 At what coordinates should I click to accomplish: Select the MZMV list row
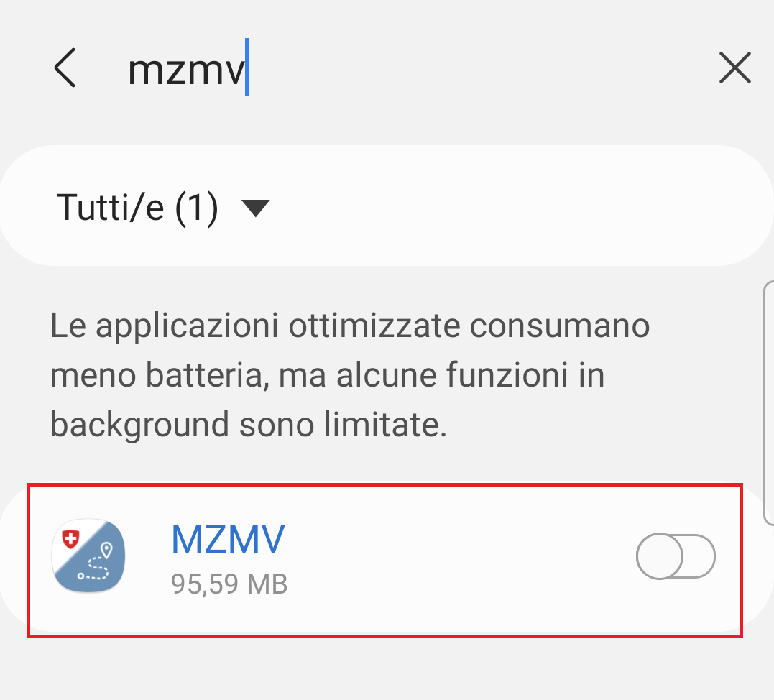coord(384,561)
